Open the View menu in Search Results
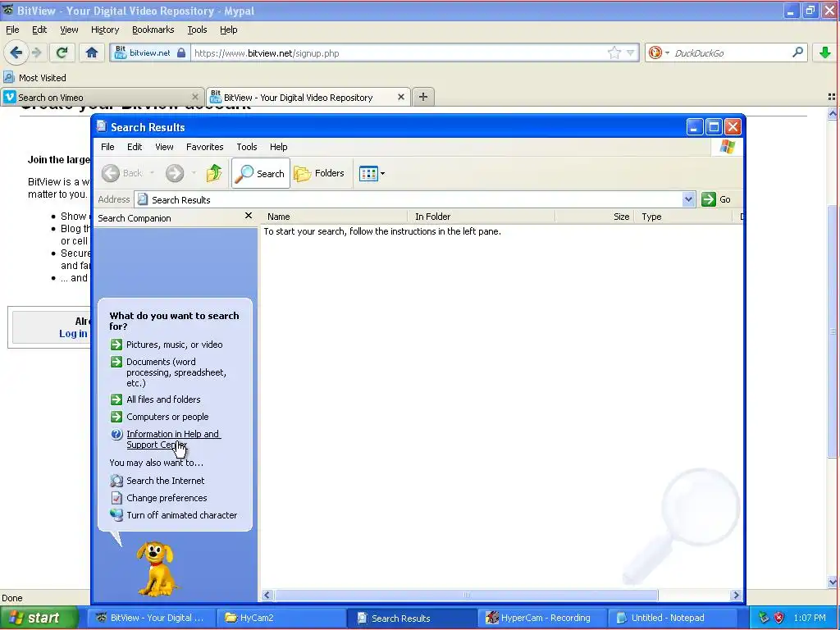The height and width of the screenshot is (630, 840). (x=164, y=147)
